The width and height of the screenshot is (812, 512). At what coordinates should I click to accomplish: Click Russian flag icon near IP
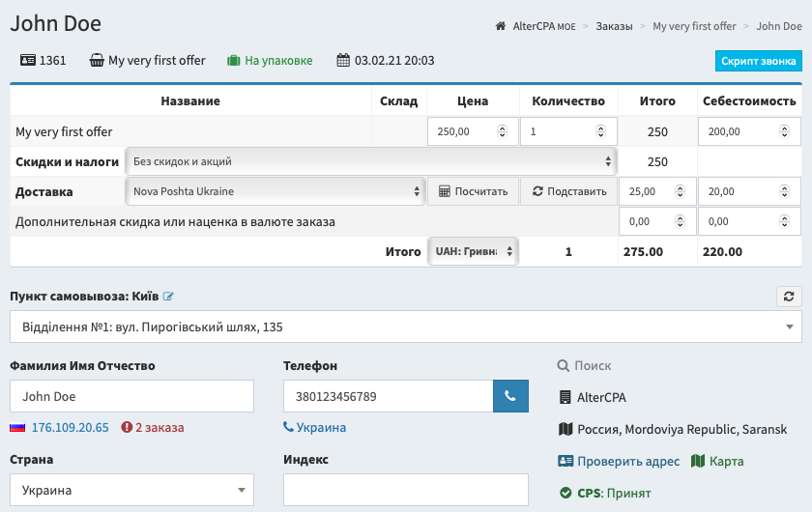coord(17,428)
